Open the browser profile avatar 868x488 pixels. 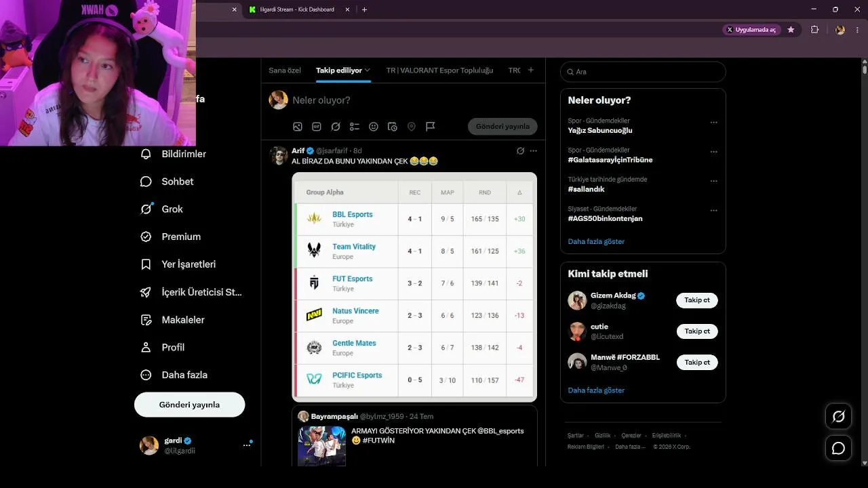pyautogui.click(x=840, y=30)
